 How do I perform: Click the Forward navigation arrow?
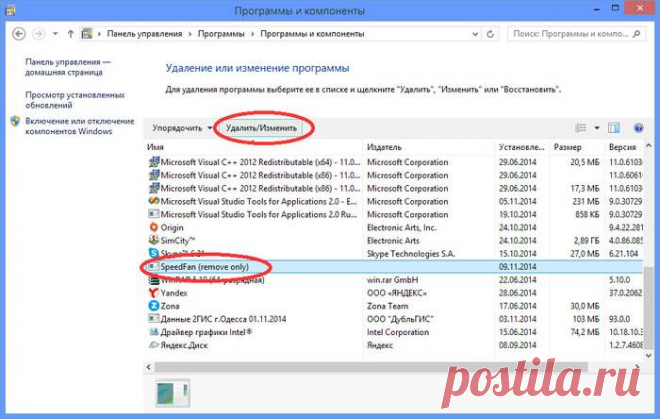[39, 34]
